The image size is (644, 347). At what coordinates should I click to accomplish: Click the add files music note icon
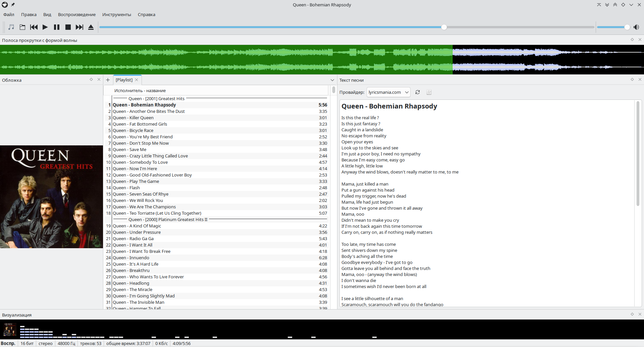[11, 27]
